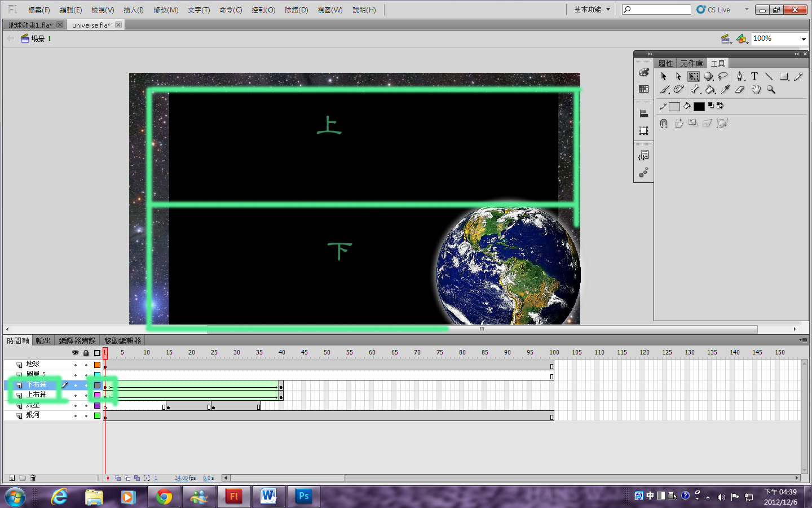Open the timeline panel options menu
Image resolution: width=812 pixels, height=508 pixels.
(x=803, y=340)
